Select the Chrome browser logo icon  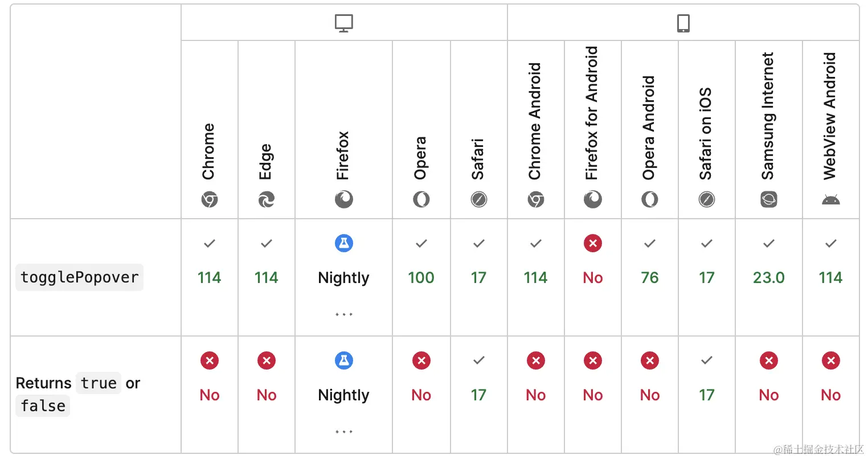[210, 199]
